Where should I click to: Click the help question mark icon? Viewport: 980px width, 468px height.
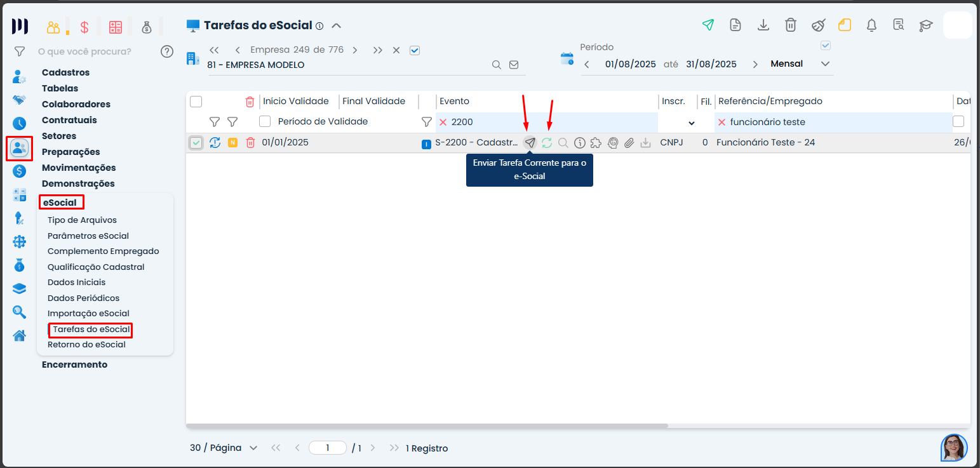point(167,51)
